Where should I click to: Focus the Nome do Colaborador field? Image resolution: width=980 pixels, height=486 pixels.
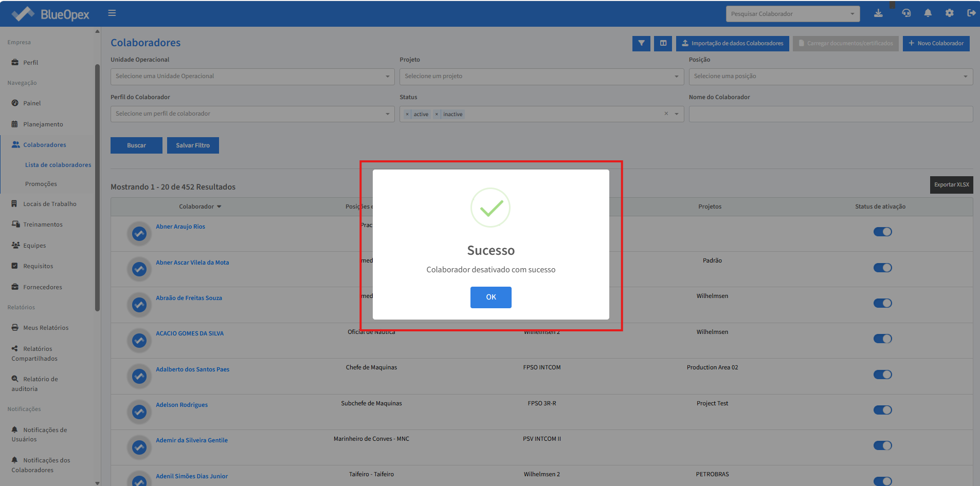[x=830, y=114]
